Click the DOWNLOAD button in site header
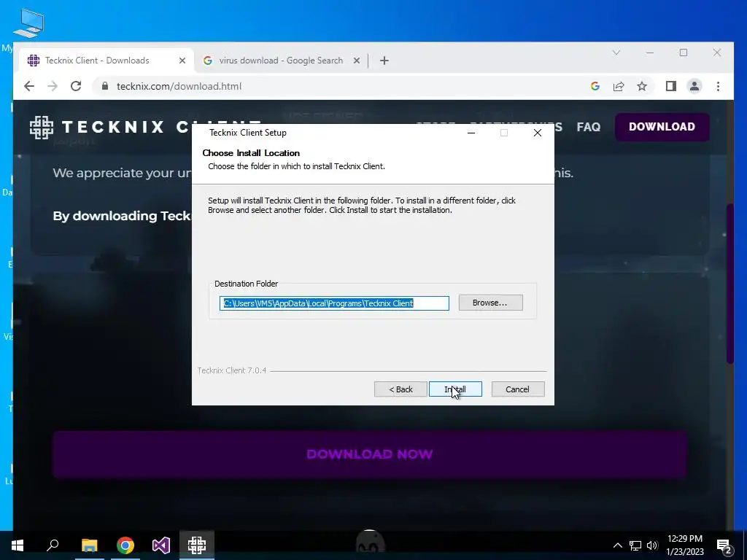The width and height of the screenshot is (747, 560). tap(662, 127)
